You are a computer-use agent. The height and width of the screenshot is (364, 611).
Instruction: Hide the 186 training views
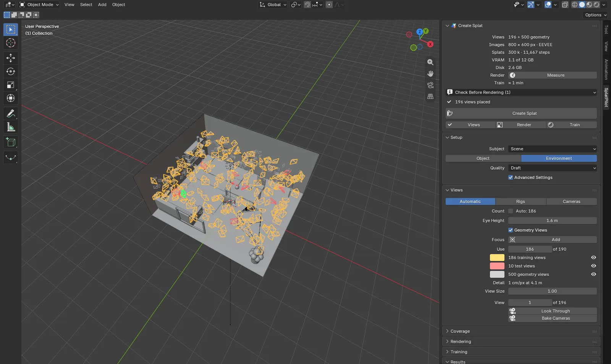click(593, 258)
